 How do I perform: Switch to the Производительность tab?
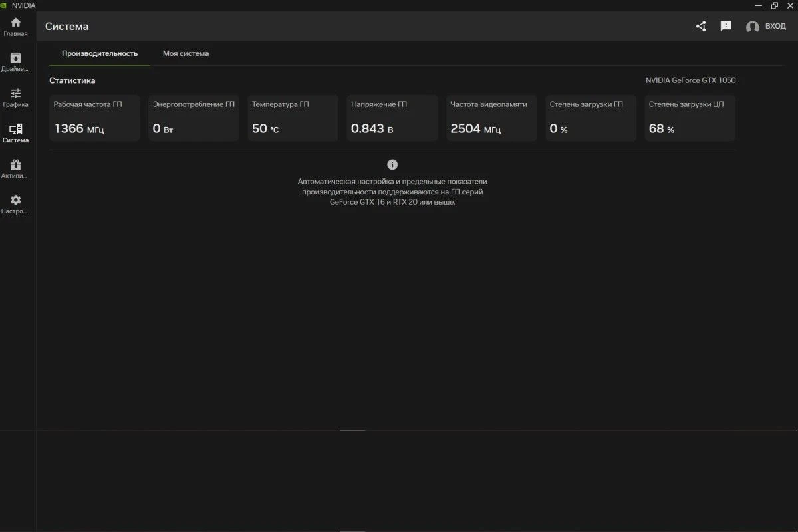(100, 53)
